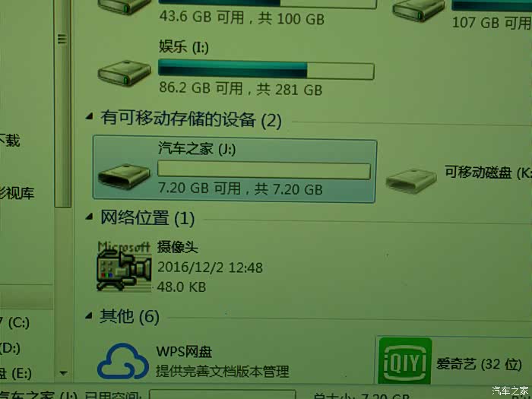The image size is (532, 399).
Task: Click the drive icon with 43.6 GB free
Action: click(124, 7)
